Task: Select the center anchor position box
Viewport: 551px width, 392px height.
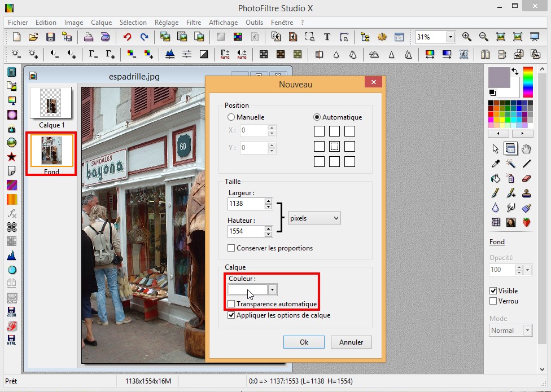Action: 334,146
